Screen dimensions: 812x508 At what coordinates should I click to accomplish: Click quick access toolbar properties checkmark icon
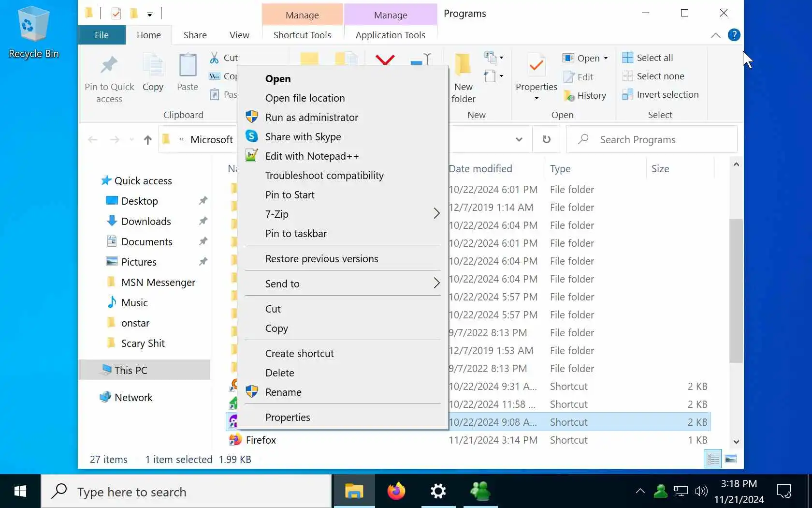click(116, 14)
